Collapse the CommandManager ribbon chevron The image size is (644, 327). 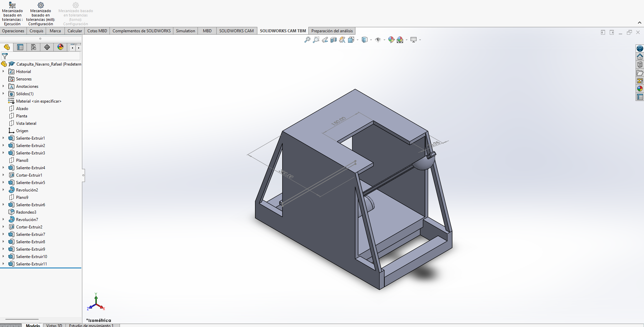coord(639,23)
